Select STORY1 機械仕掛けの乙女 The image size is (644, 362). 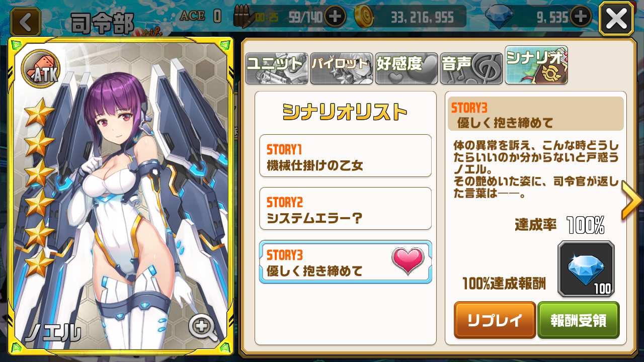click(x=346, y=156)
